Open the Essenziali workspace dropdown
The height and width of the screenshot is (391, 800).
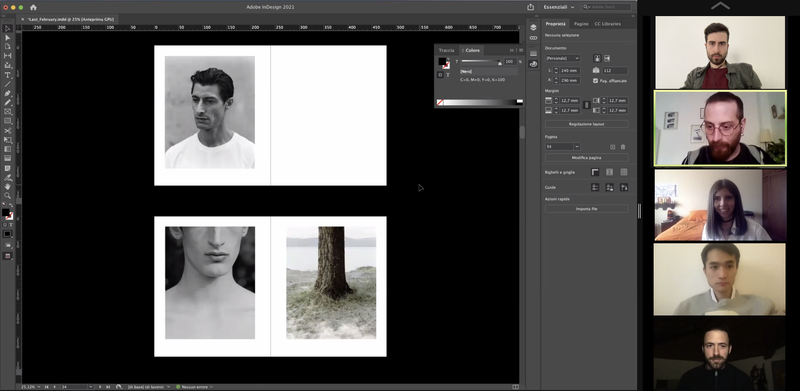(x=559, y=7)
